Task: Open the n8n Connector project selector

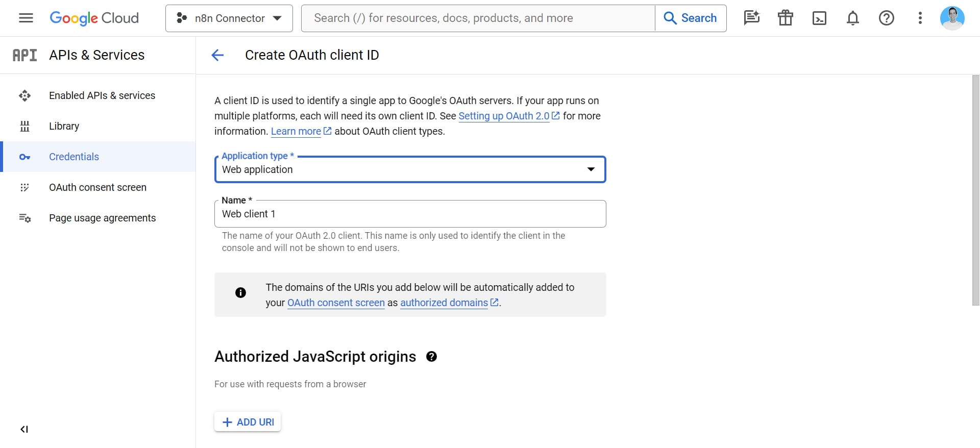Action: [229, 18]
